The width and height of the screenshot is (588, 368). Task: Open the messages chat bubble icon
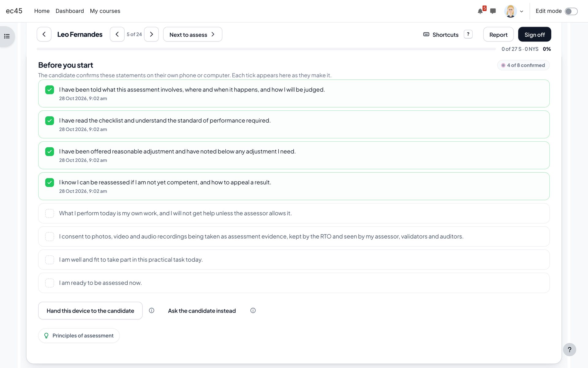tap(493, 11)
